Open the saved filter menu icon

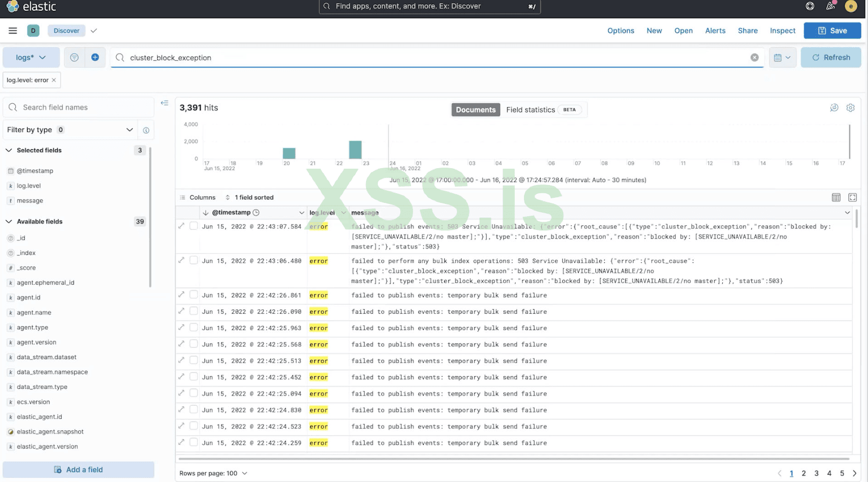click(x=75, y=57)
